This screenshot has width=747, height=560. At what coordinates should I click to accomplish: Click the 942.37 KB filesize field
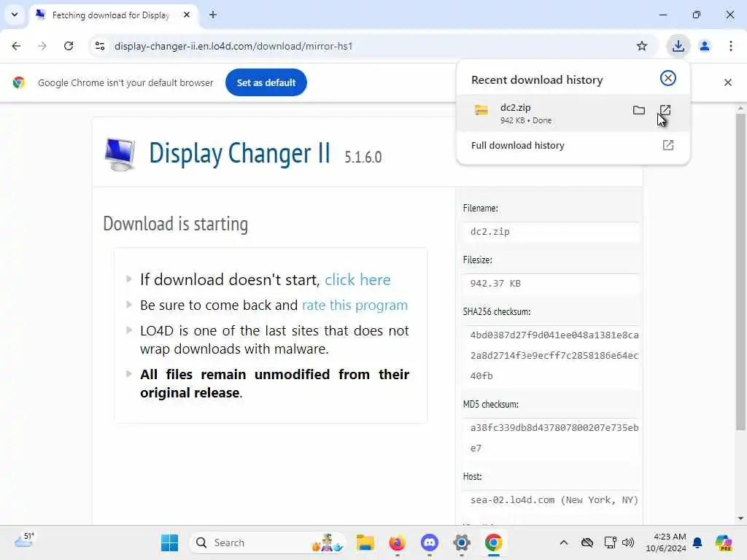tap(551, 284)
